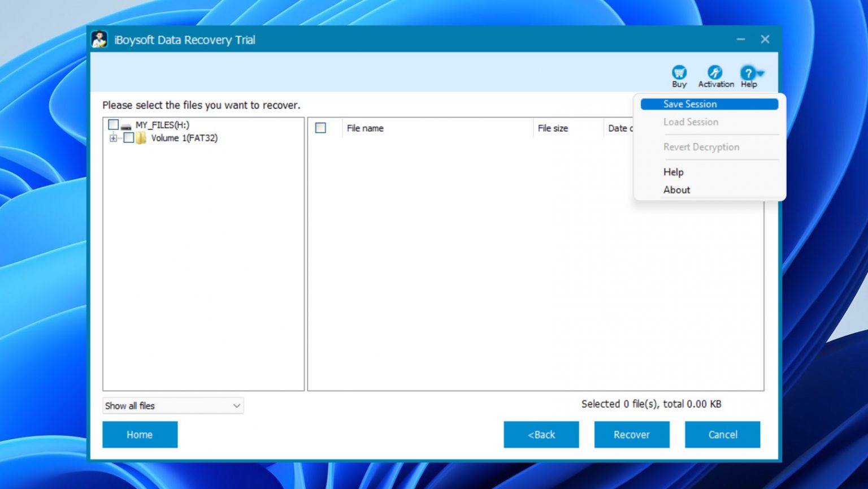Image resolution: width=868 pixels, height=489 pixels.
Task: Enable the Volume 1(FAT32) checkbox
Action: pos(128,137)
